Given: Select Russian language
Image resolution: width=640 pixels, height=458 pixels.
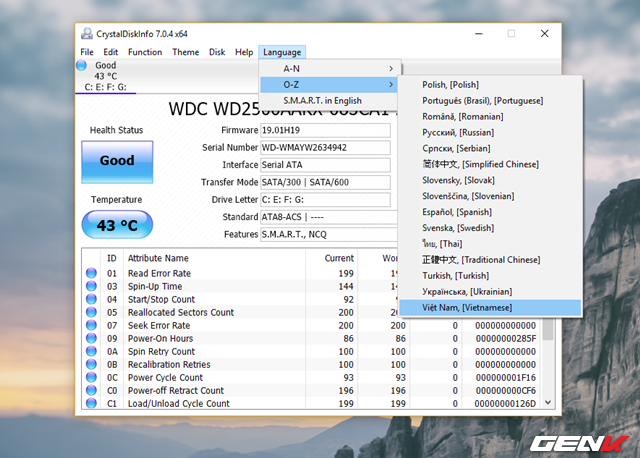Looking at the screenshot, I should pos(490,132).
